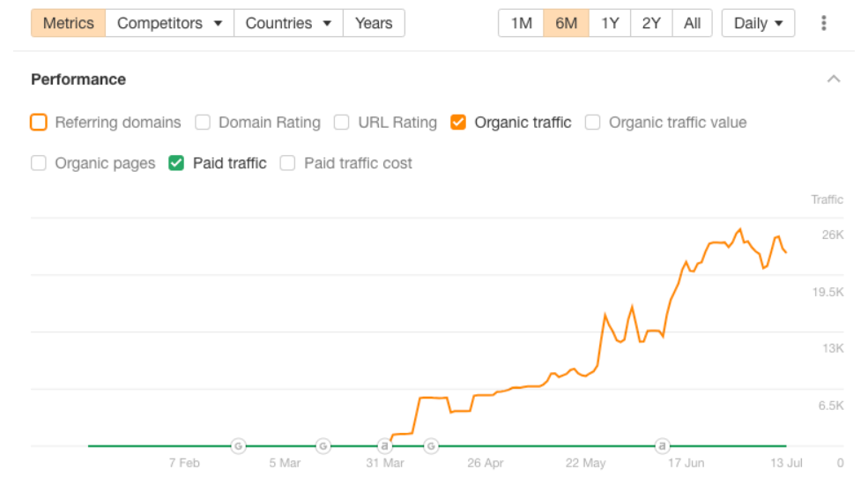Click the 'a' marker near 17 Jun
Screen dimensions: 868x477
pos(662,446)
